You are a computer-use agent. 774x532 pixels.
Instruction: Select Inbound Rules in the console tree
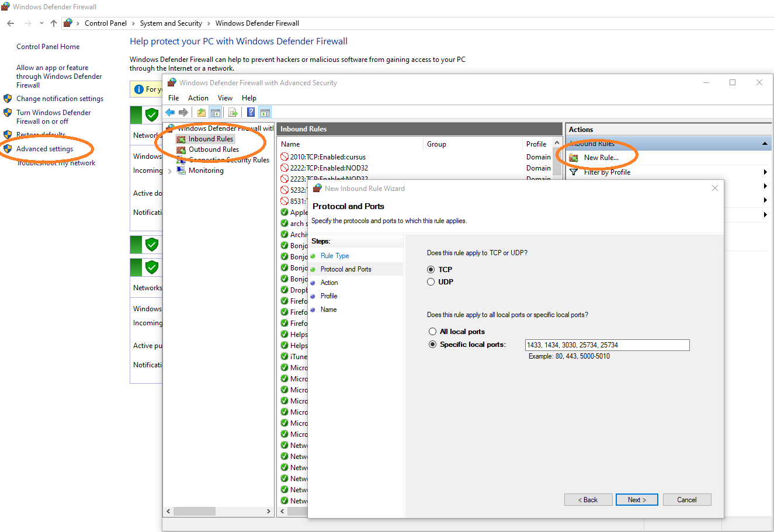pyautogui.click(x=210, y=139)
